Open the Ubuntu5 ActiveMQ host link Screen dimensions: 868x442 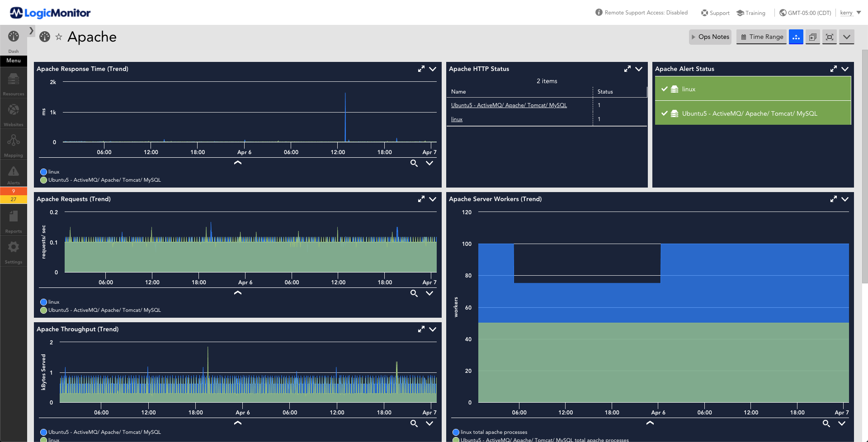coord(509,105)
